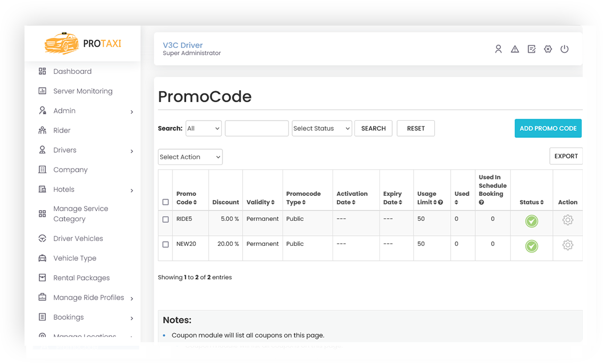This screenshot has height=364, width=604.
Task: Click the Bookings list icon in sidebar
Action: 43,317
